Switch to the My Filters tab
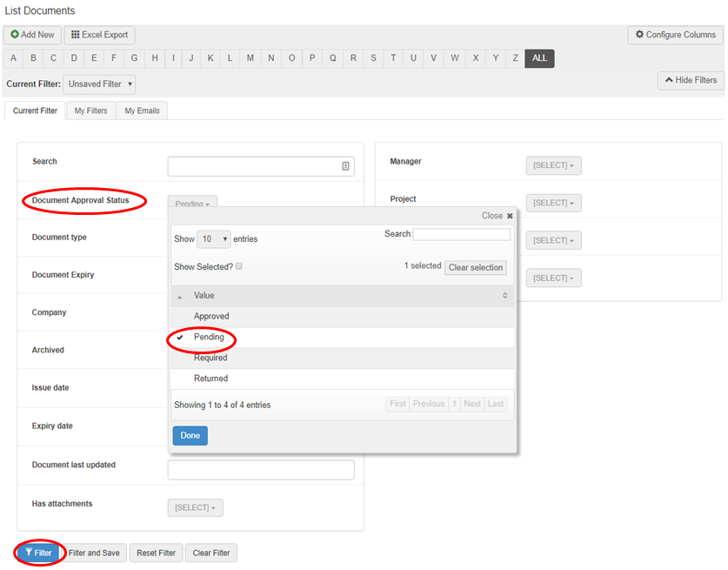The image size is (728, 570). click(x=90, y=111)
